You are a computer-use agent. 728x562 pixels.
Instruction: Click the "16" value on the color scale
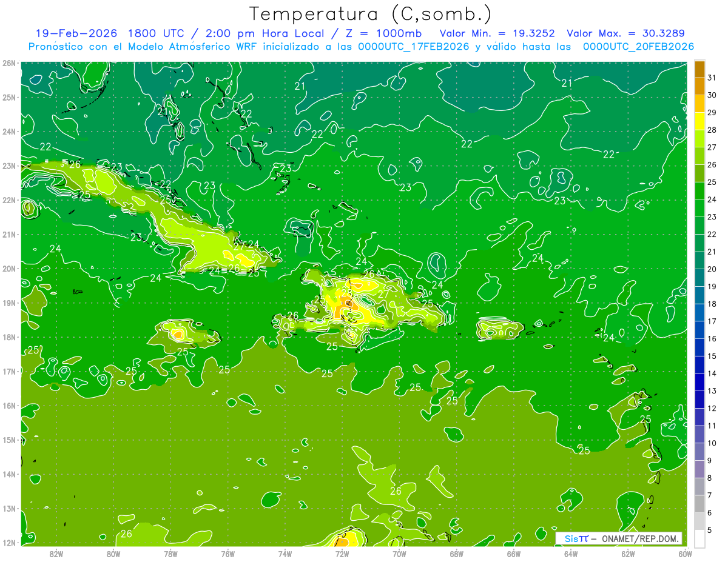click(712, 338)
